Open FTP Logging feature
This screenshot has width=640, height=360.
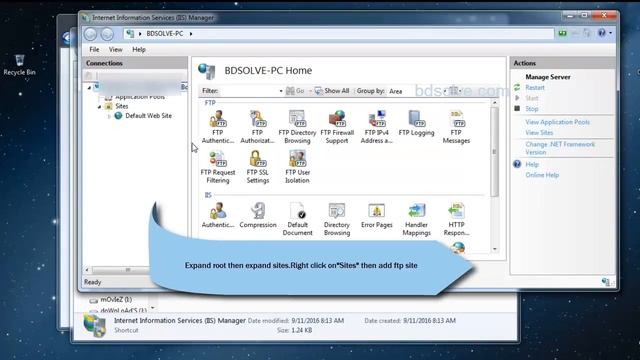point(416,123)
